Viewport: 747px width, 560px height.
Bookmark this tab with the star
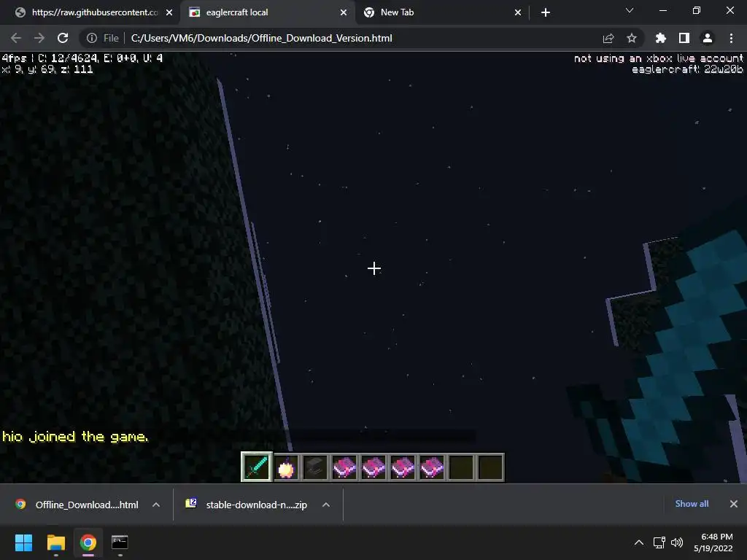click(632, 38)
